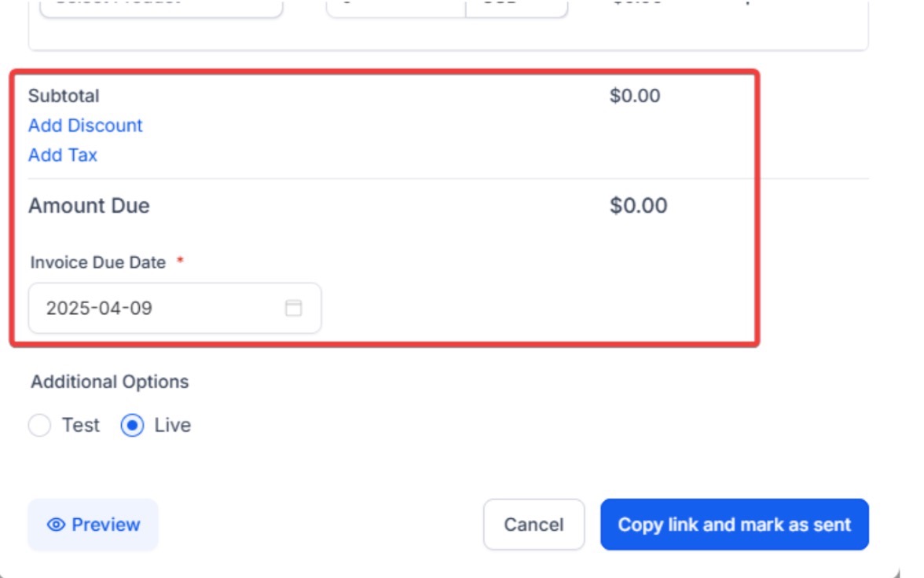924x578 pixels.
Task: Open the currency unit selector beside quantity
Action: (516, 6)
